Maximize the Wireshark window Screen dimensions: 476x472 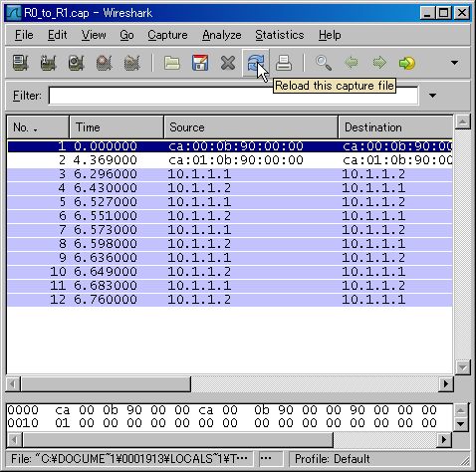click(444, 13)
